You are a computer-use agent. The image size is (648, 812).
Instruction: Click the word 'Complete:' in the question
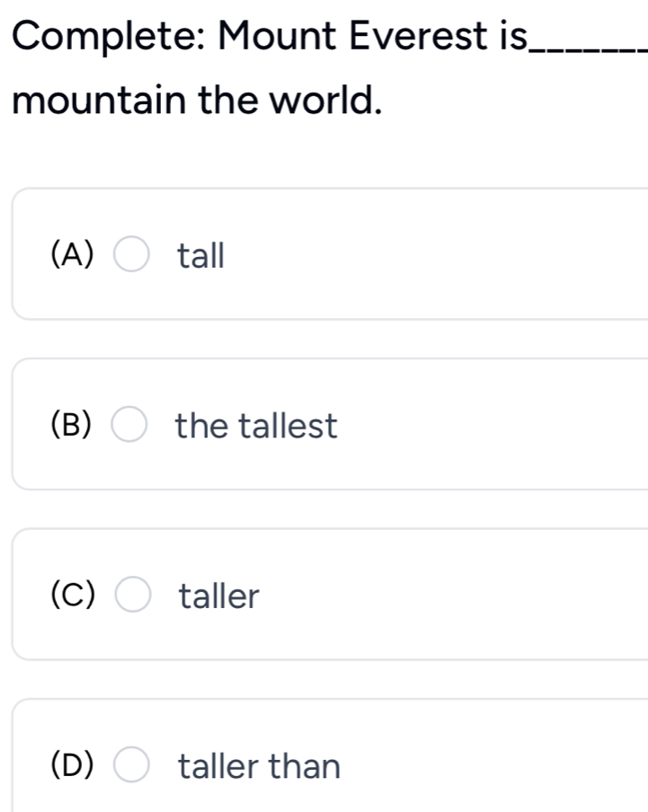coord(106,40)
